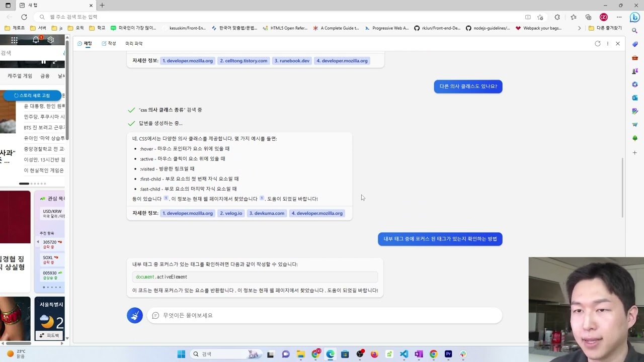The height and width of the screenshot is (362, 644).
Task: Open 2. celltong.tistory.com source link
Action: (244, 61)
